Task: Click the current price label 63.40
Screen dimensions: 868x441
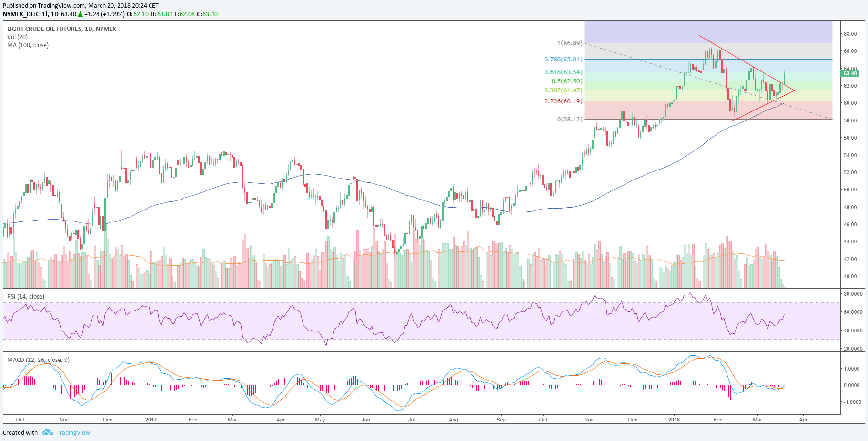Action: tap(850, 73)
